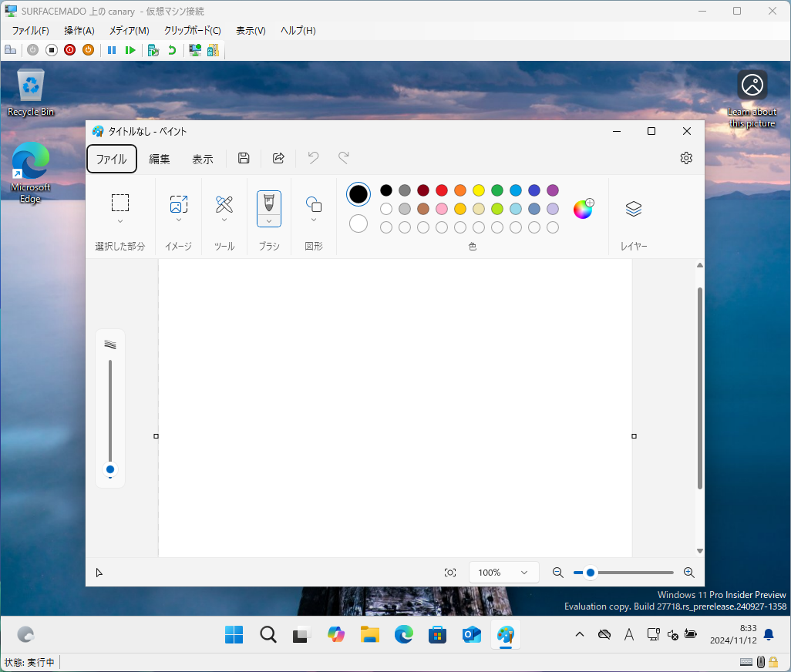
Task: Open the メディア menu of the VM window
Action: click(x=130, y=30)
